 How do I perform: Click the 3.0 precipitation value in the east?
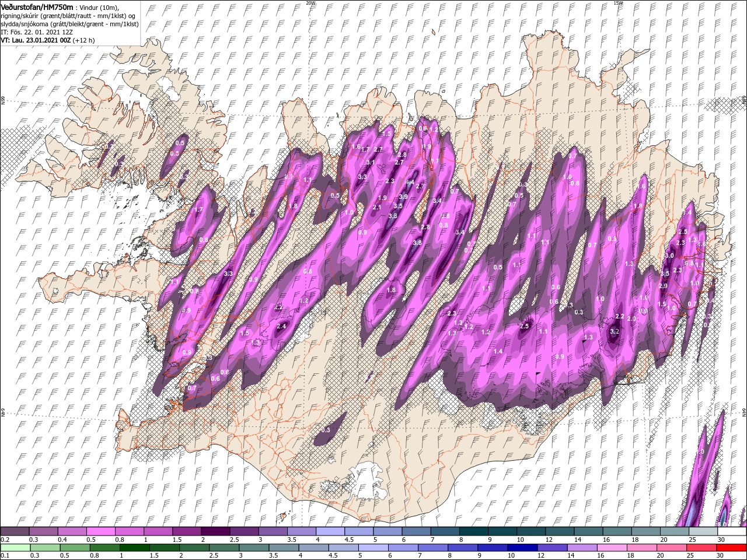669,256
